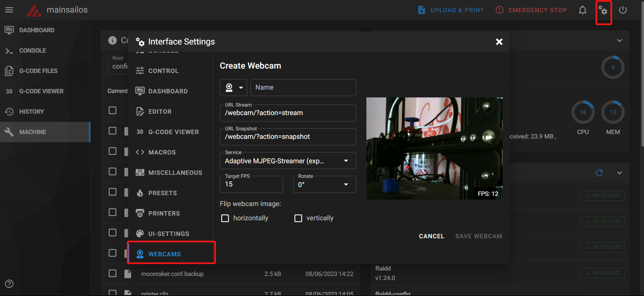Open Printers settings tab

coord(170,214)
